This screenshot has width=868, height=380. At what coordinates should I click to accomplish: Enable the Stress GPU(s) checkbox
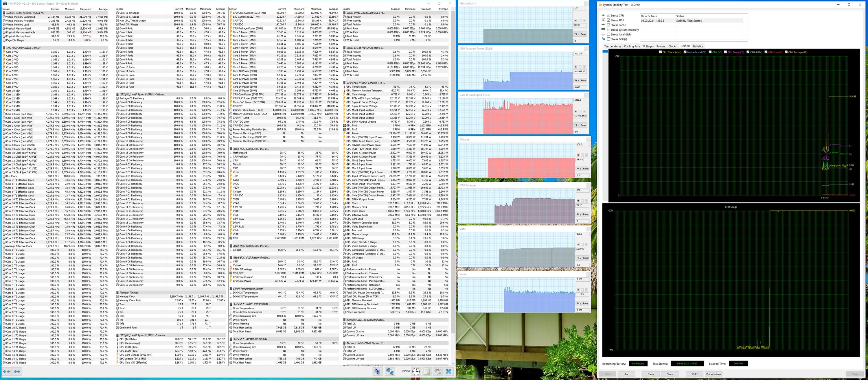[608, 39]
